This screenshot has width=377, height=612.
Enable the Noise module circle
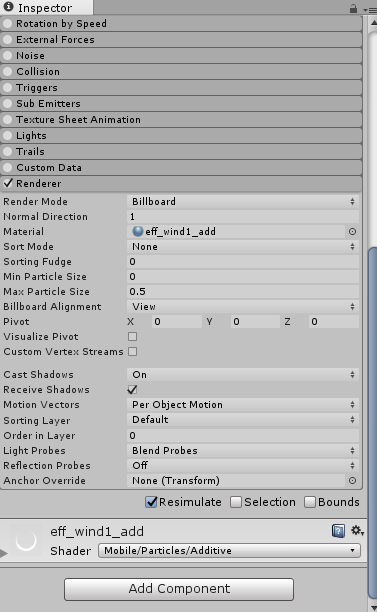7,56
